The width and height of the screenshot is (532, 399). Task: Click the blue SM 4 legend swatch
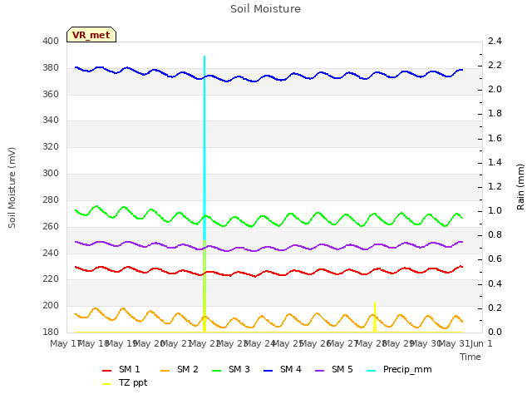tap(268, 371)
